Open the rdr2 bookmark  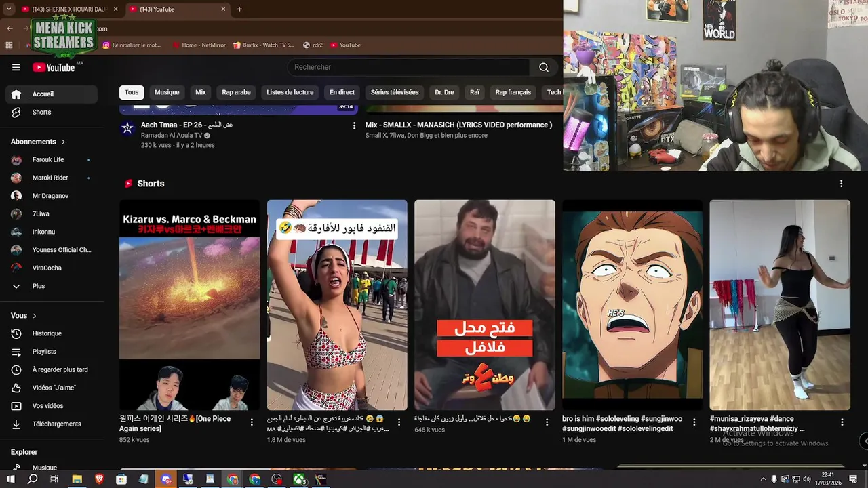pos(313,45)
